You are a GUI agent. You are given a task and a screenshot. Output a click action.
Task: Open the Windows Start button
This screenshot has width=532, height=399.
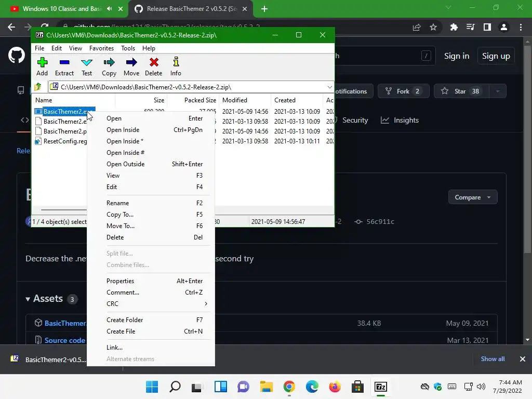152,387
